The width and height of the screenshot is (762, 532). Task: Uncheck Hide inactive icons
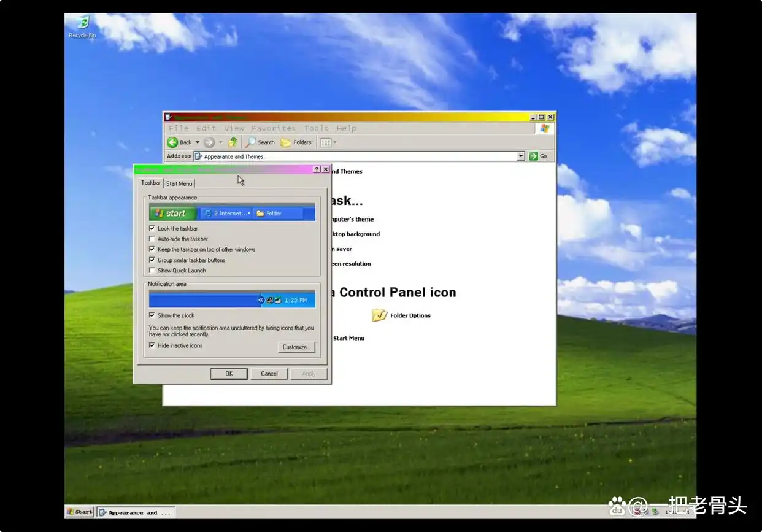point(152,345)
